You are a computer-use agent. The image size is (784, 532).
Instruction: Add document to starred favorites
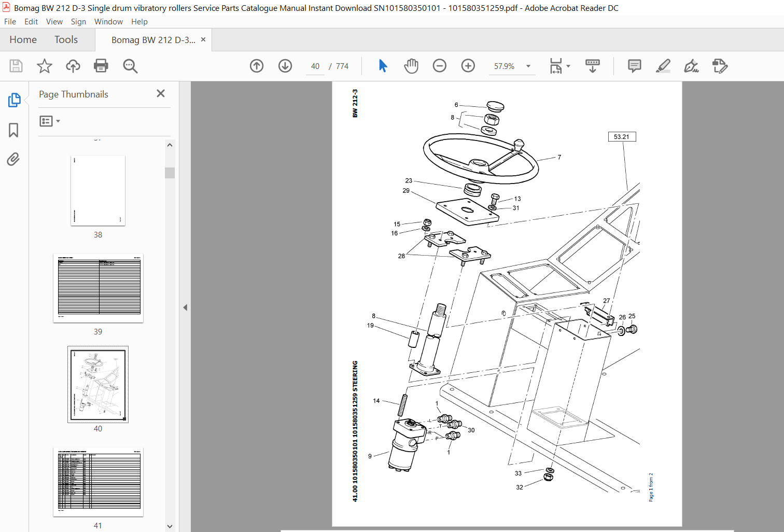pyautogui.click(x=45, y=66)
